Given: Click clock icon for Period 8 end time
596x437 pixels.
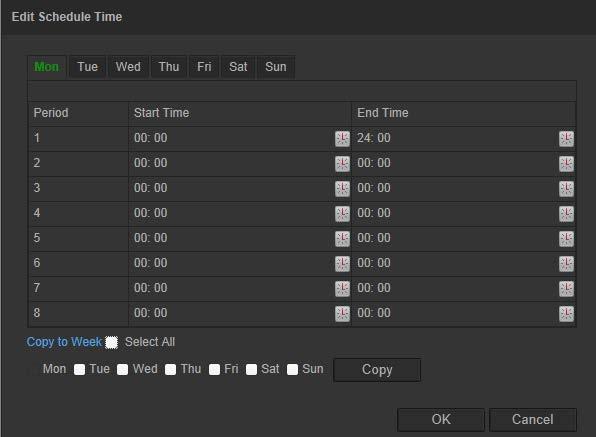Looking at the screenshot, I should tap(566, 314).
